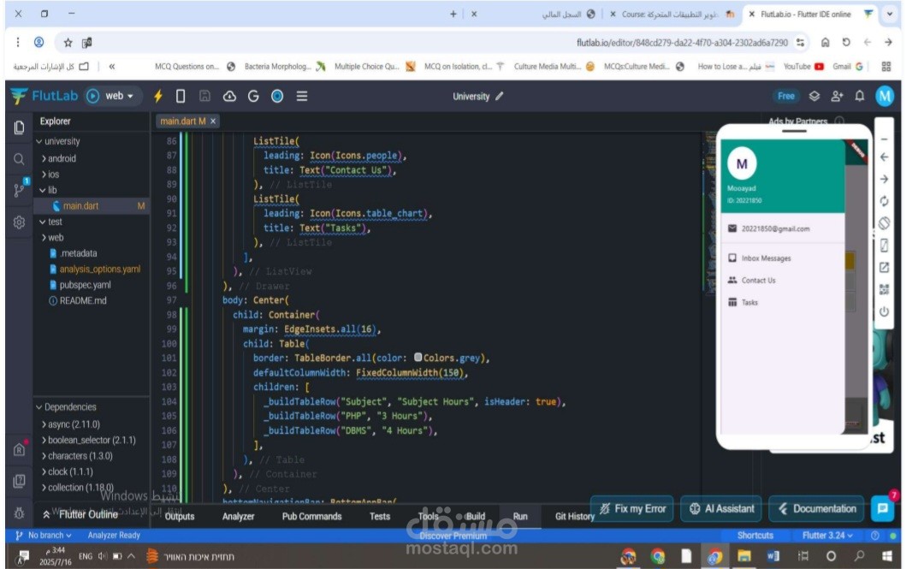Viewport: 924px width, 569px height.
Task: Click the lightning bolt hot-reload icon
Action: click(158, 96)
